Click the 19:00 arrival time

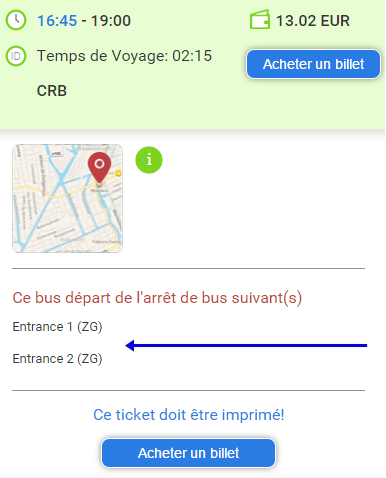(x=111, y=21)
